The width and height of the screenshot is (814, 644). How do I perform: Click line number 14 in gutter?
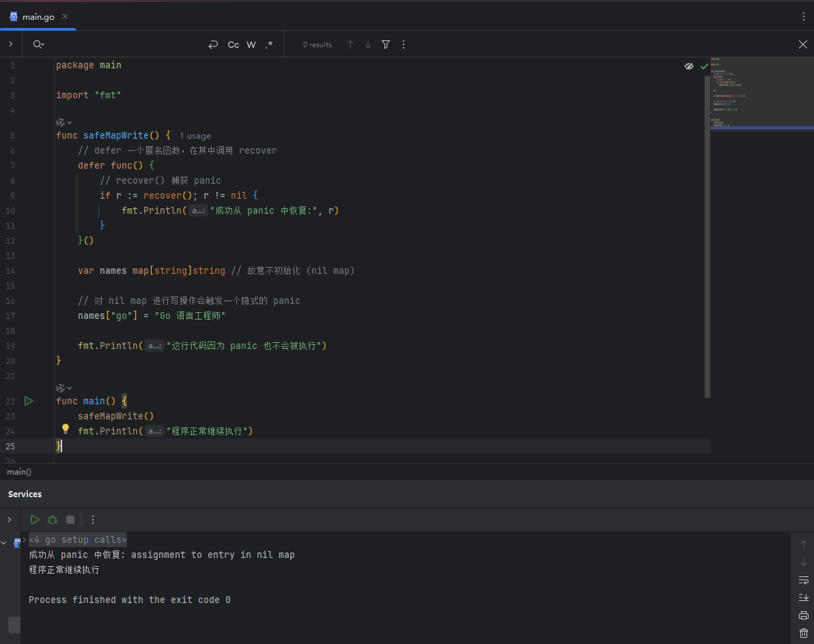[x=10, y=270]
